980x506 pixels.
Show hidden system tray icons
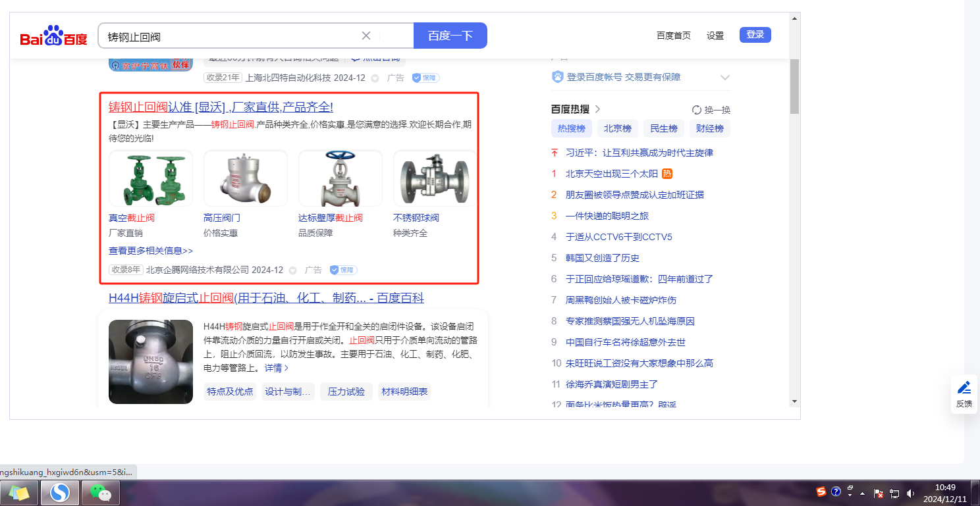point(863,493)
